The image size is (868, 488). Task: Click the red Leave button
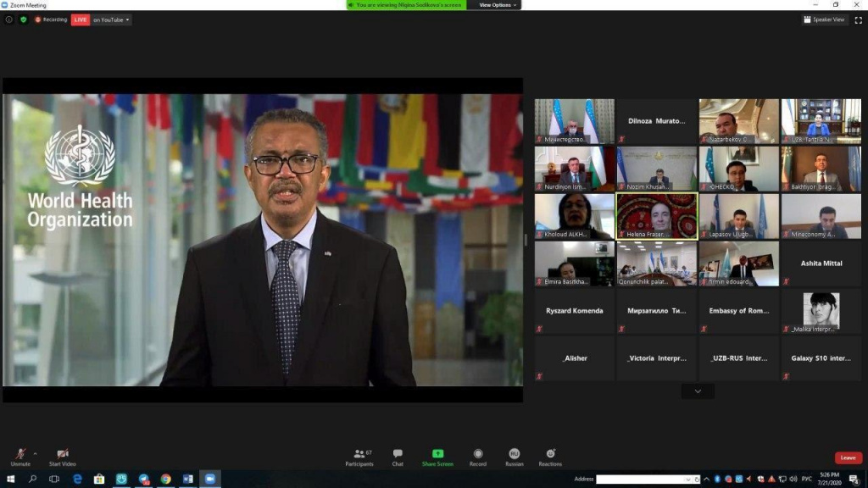[848, 457]
